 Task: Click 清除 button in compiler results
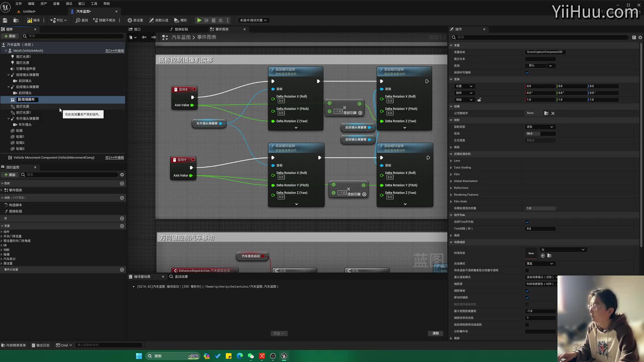pyautogui.click(x=435, y=334)
